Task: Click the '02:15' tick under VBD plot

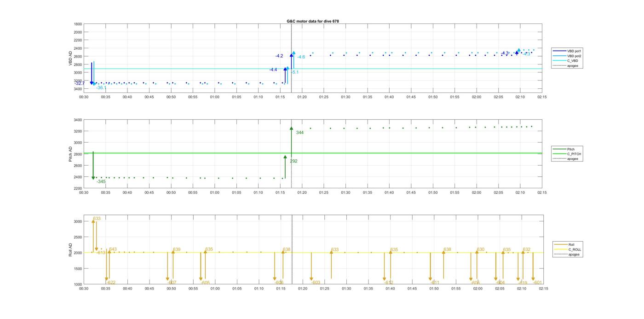Action: (542, 97)
